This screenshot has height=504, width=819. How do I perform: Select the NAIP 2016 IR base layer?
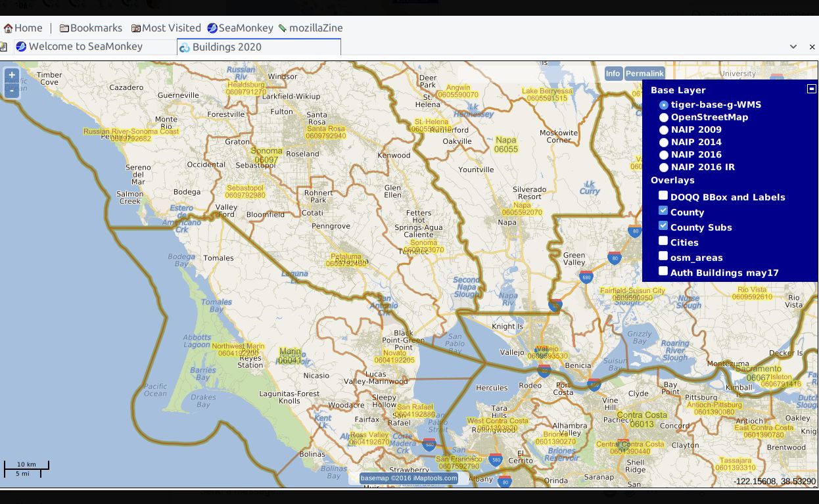tap(664, 168)
